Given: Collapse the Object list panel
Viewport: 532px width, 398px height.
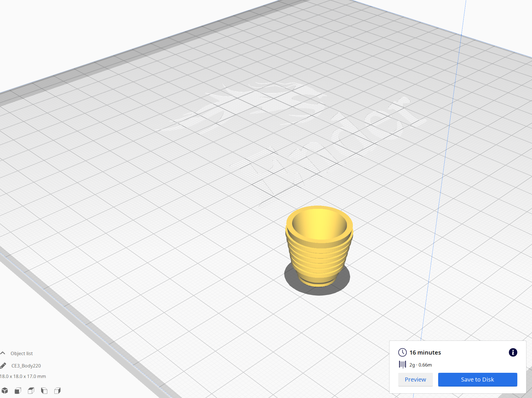Looking at the screenshot, I should [3, 353].
